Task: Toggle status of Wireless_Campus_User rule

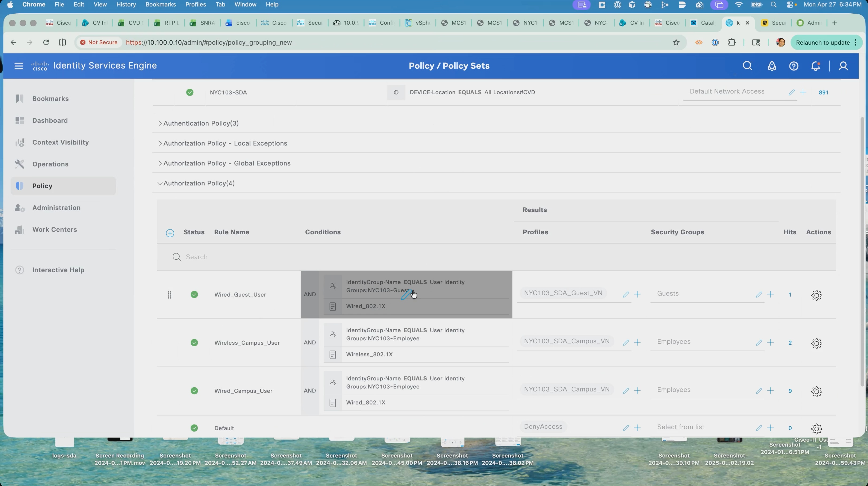Action: [x=194, y=343]
